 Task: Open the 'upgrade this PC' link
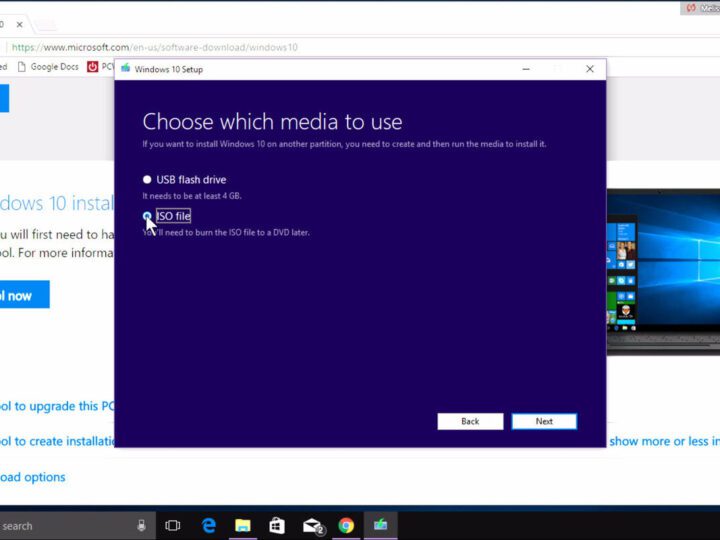[x=57, y=406]
